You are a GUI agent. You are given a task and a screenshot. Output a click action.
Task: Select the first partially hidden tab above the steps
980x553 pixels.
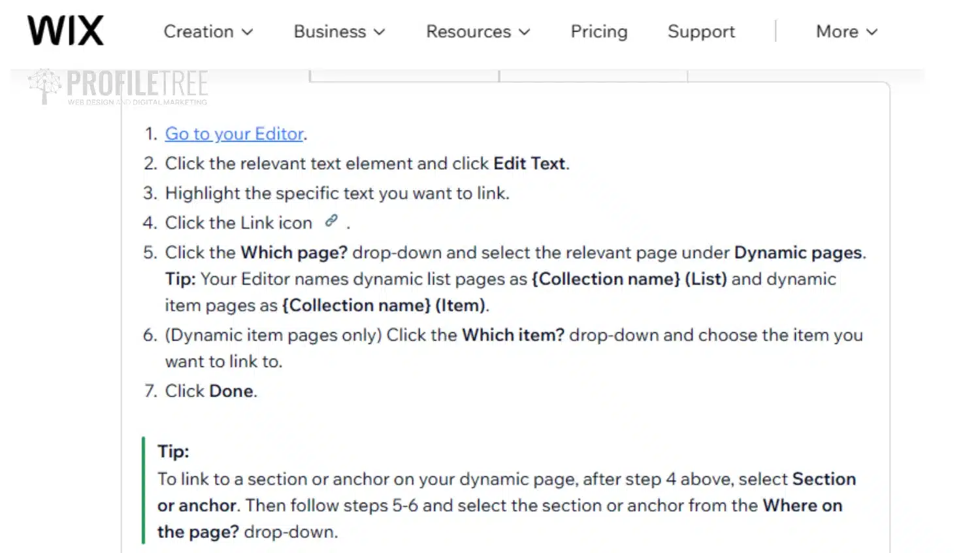404,75
